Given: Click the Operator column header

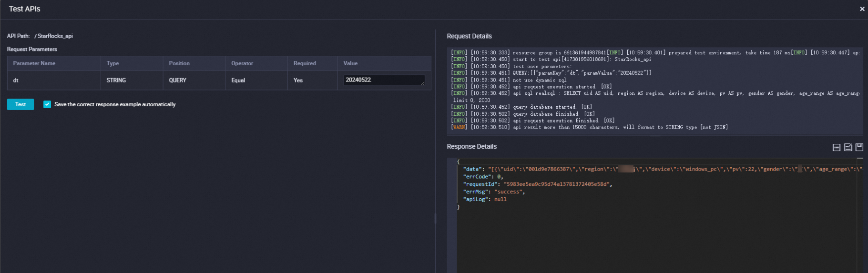Looking at the screenshot, I should click(242, 63).
